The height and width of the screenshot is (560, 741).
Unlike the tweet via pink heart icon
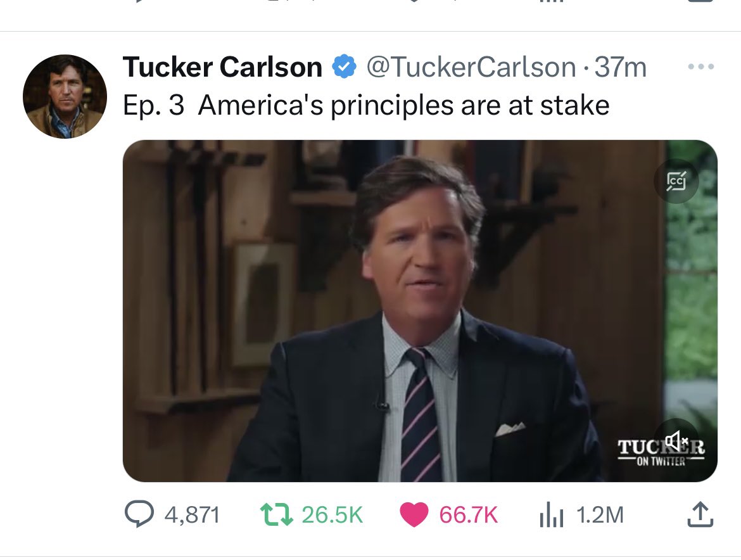414,514
